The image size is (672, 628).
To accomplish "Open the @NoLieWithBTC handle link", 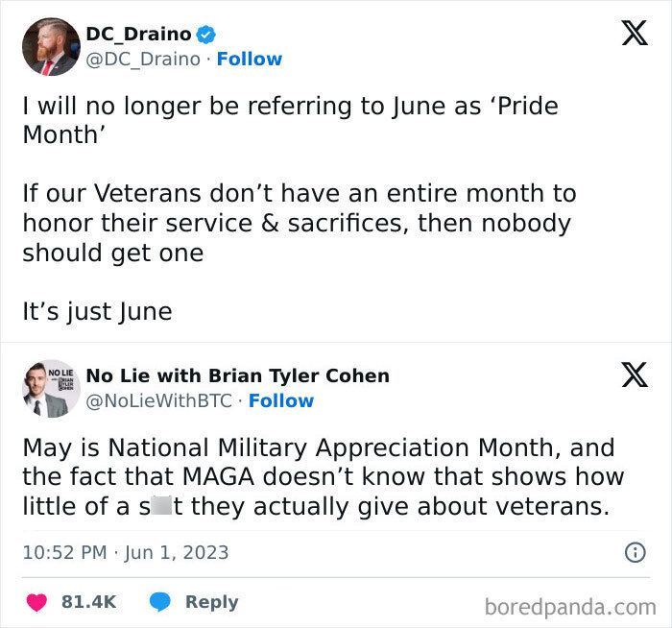I will 159,401.
